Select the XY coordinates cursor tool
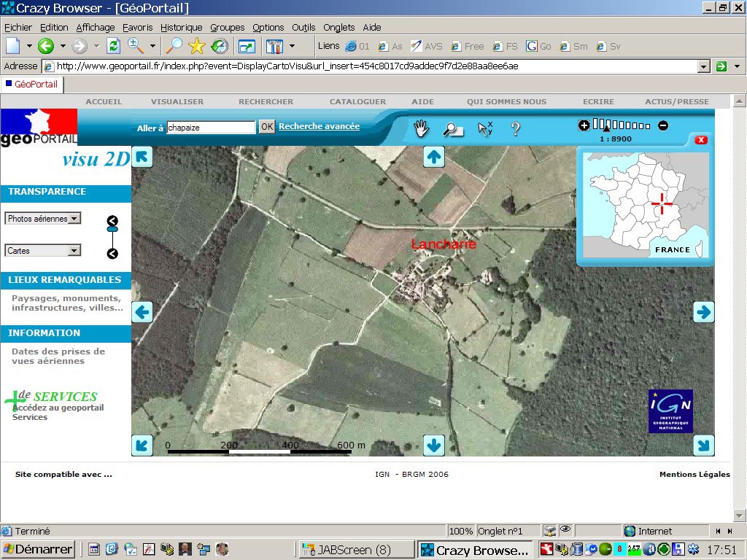The height and width of the screenshot is (560, 747). pos(485,128)
